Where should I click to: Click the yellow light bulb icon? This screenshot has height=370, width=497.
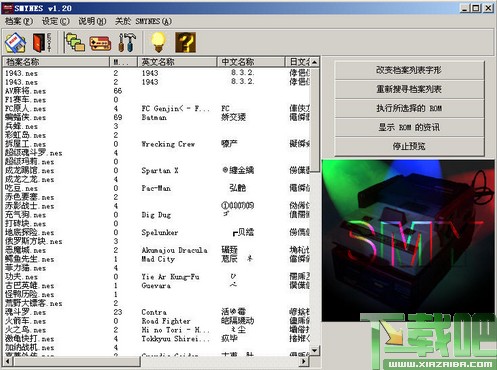pyautogui.click(x=158, y=42)
